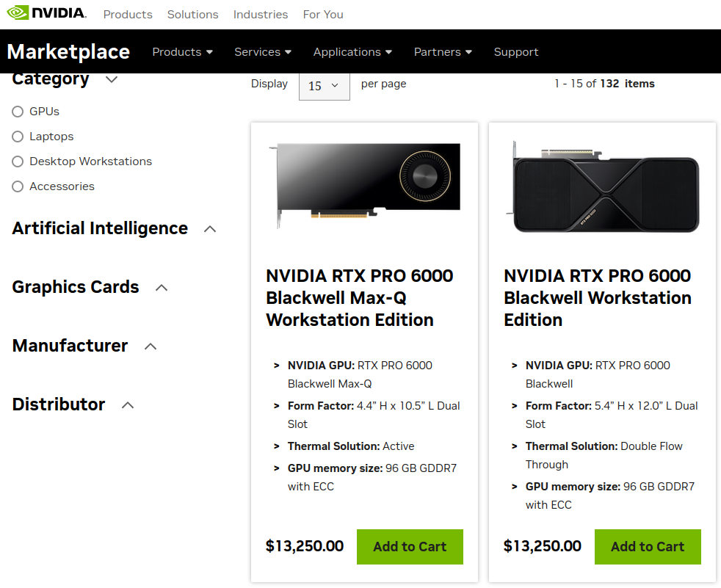This screenshot has width=721, height=588.
Task: Select the Laptops category radio
Action: 18,137
